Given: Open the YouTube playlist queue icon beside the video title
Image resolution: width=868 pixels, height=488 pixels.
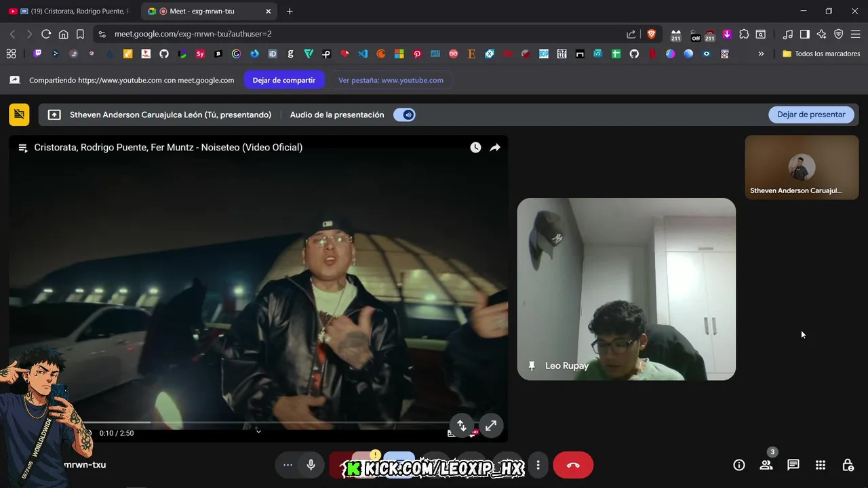Looking at the screenshot, I should click(x=22, y=148).
